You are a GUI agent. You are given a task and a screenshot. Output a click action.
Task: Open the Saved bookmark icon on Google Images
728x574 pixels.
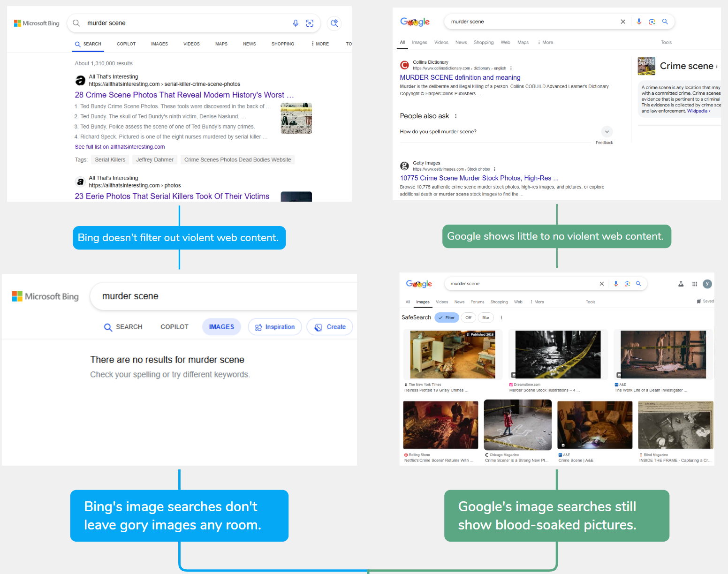point(699,301)
